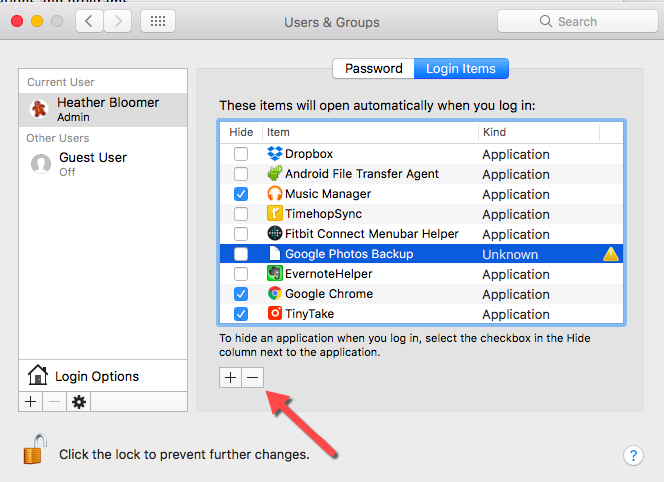Select the TimehopSync item name

click(324, 214)
